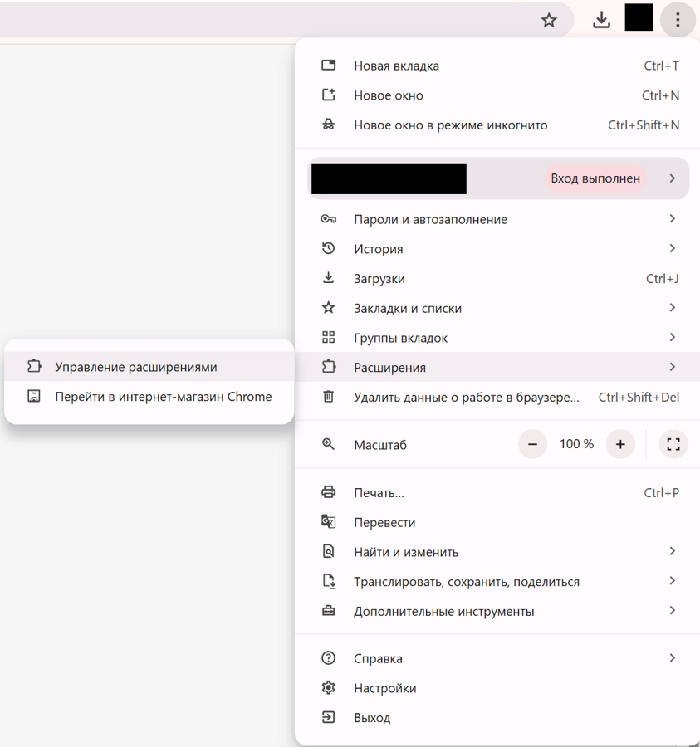This screenshot has width=700, height=747.
Task: Click the puzzle icon beside Управление расширениями
Action: (x=34, y=366)
